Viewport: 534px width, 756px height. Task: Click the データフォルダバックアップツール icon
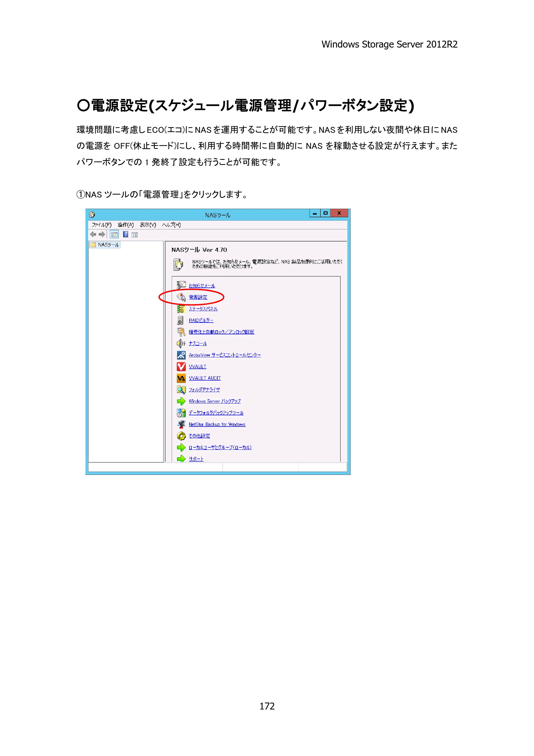181,413
